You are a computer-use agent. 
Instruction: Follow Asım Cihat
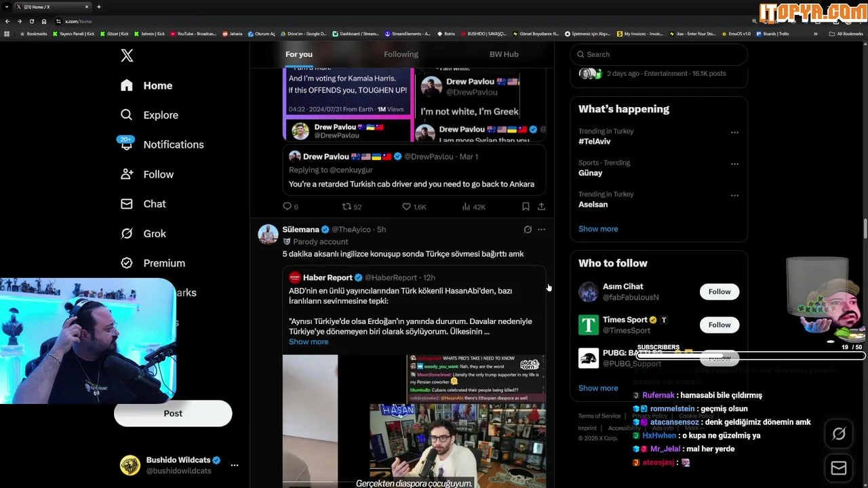point(719,292)
